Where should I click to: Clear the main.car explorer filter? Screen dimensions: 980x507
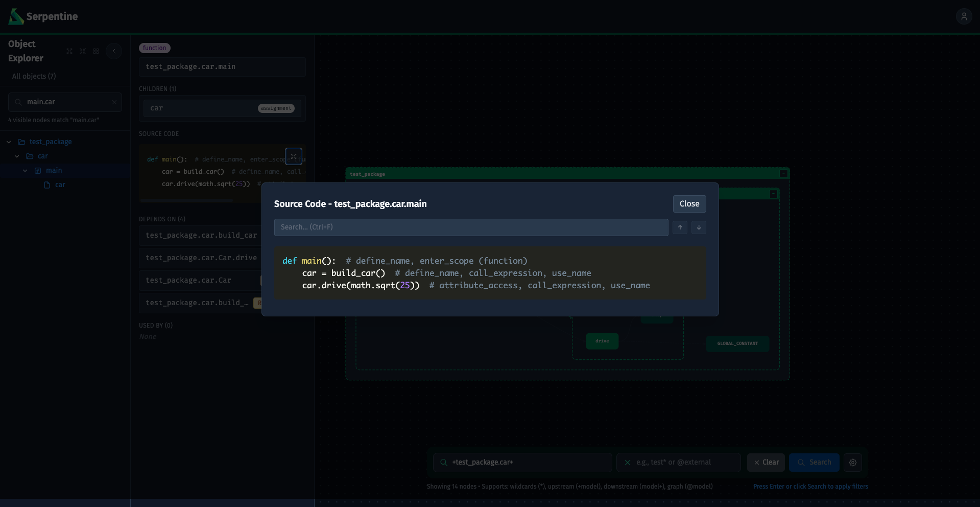click(x=114, y=102)
